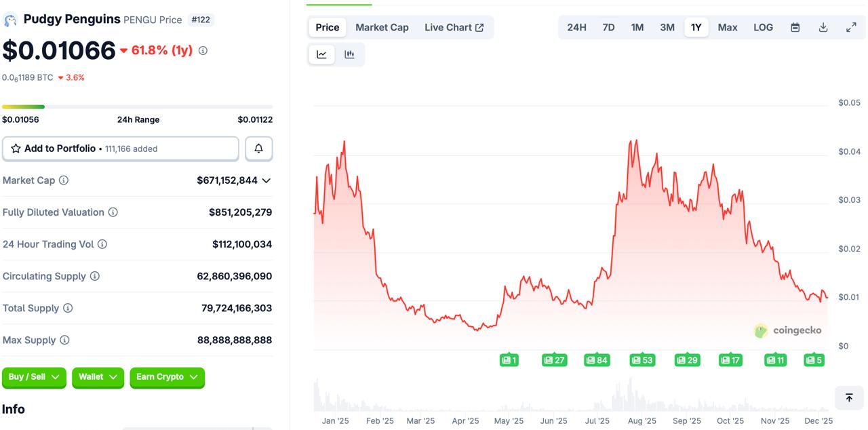Image resolution: width=868 pixels, height=430 pixels.
Task: Switch to candlestick chart view icon
Action: coord(349,54)
